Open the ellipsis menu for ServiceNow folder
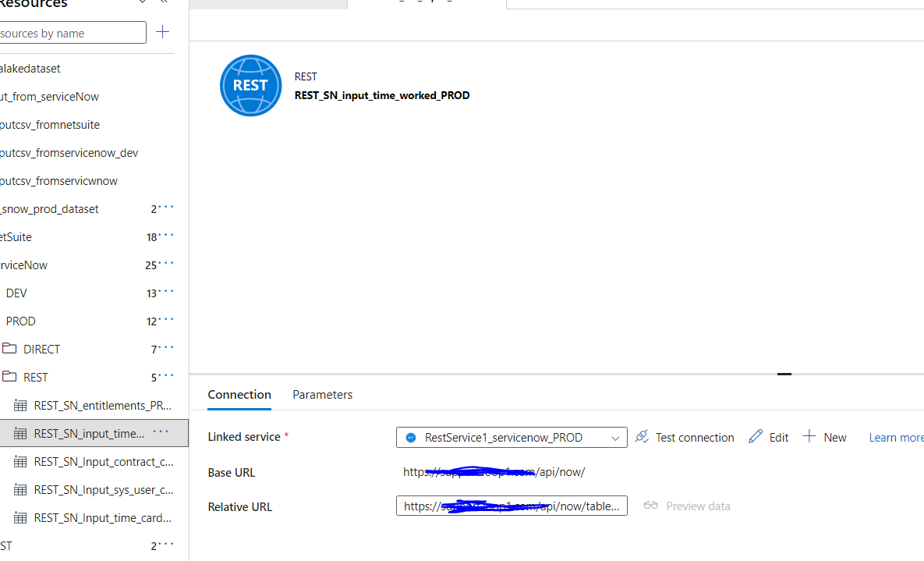Viewport: 924px width, 561px height. click(166, 263)
